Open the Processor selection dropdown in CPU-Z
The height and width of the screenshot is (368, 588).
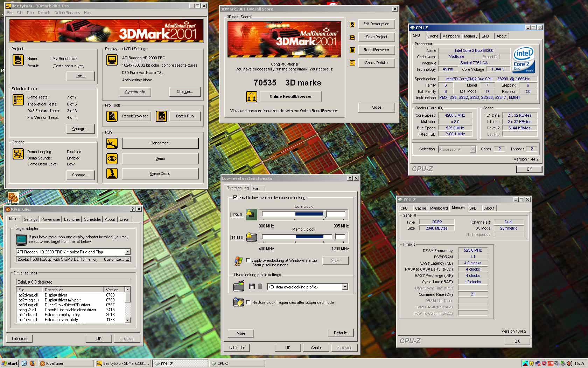tap(473, 149)
